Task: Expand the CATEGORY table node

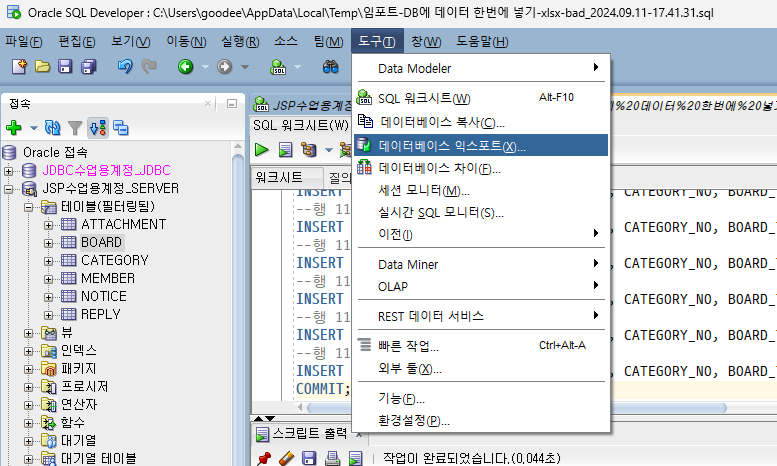Action: tap(48, 261)
